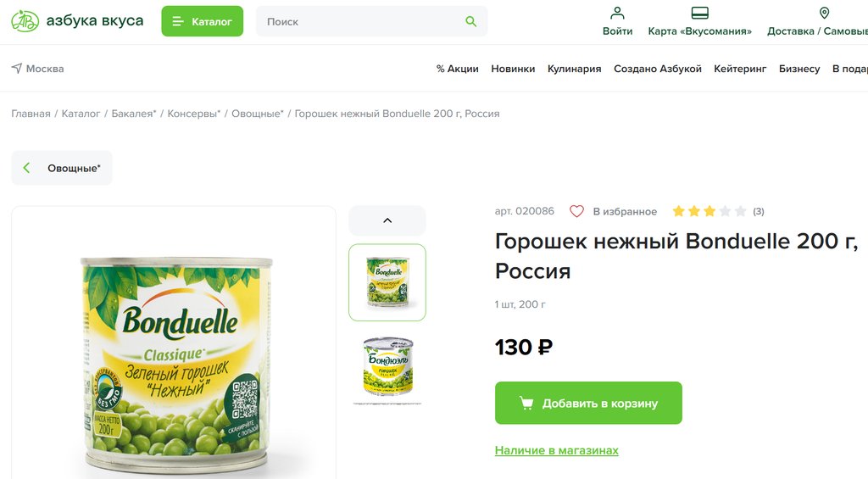Click the Войти user profile icon
868x479 pixels.
click(617, 13)
